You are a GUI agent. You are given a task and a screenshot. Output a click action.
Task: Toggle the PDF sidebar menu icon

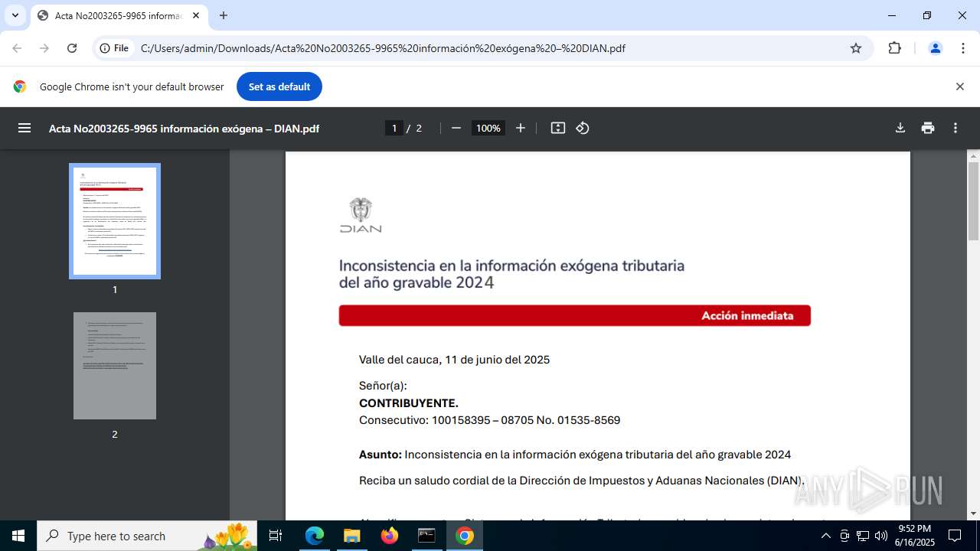coord(24,128)
